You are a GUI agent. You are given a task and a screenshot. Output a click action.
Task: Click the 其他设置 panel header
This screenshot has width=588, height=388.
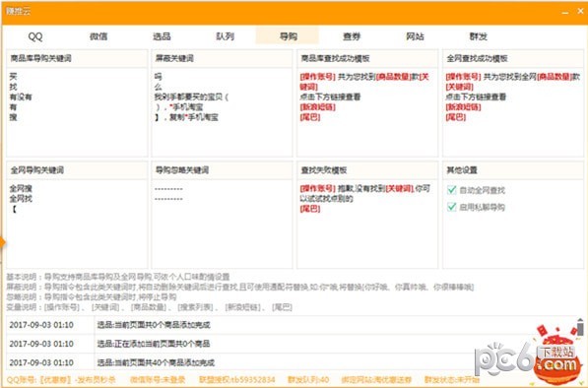pos(513,170)
